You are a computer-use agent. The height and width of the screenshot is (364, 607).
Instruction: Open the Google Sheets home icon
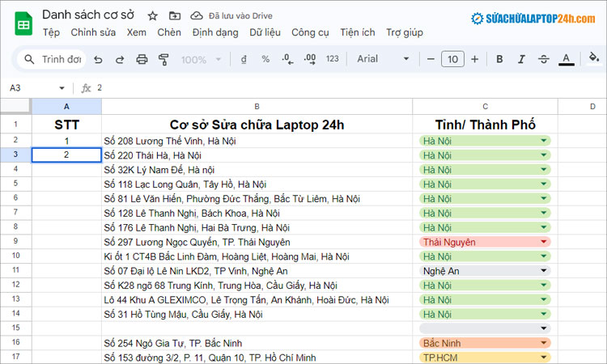coord(23,23)
